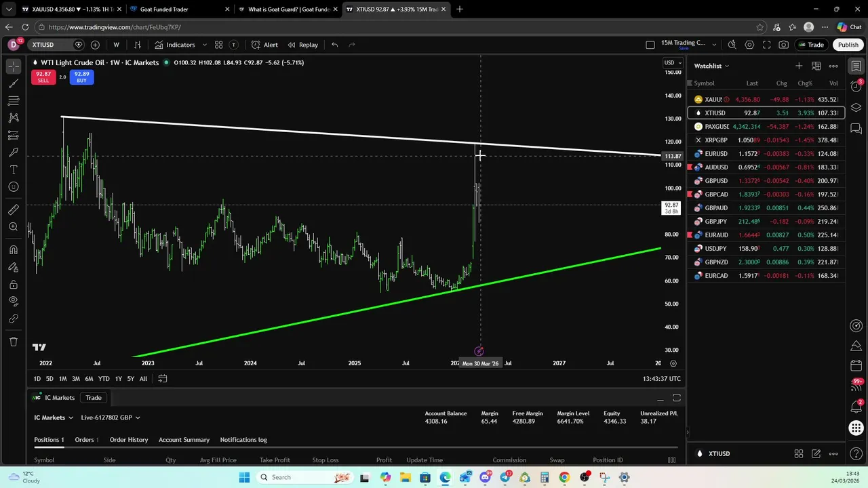Screen dimensions: 868x488
Task: Open the Windows Start menu
Action: (244, 477)
